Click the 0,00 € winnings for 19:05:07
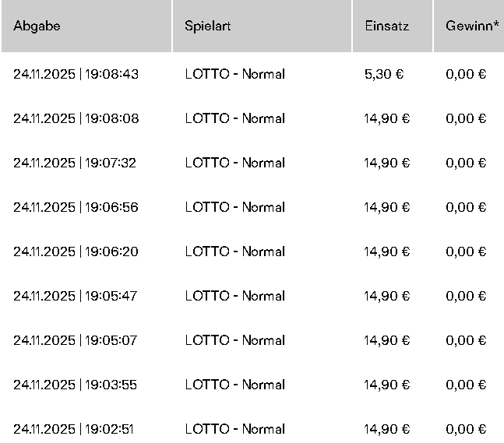 [466, 341]
